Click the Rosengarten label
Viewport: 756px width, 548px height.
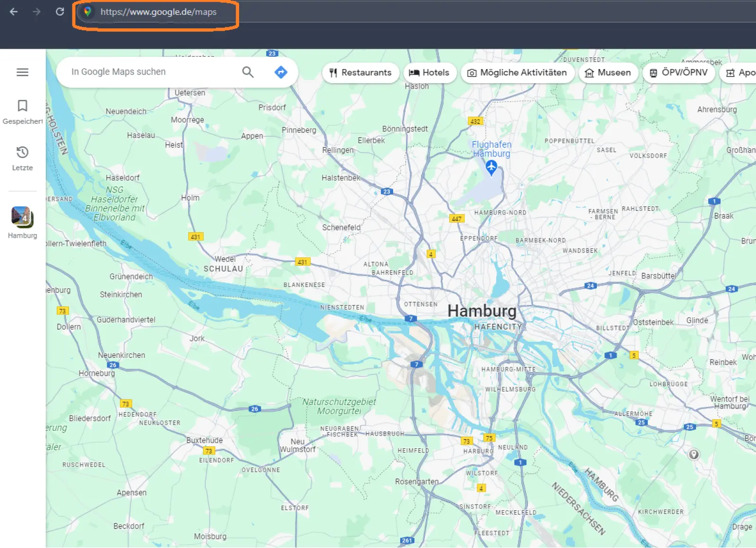tap(417, 481)
